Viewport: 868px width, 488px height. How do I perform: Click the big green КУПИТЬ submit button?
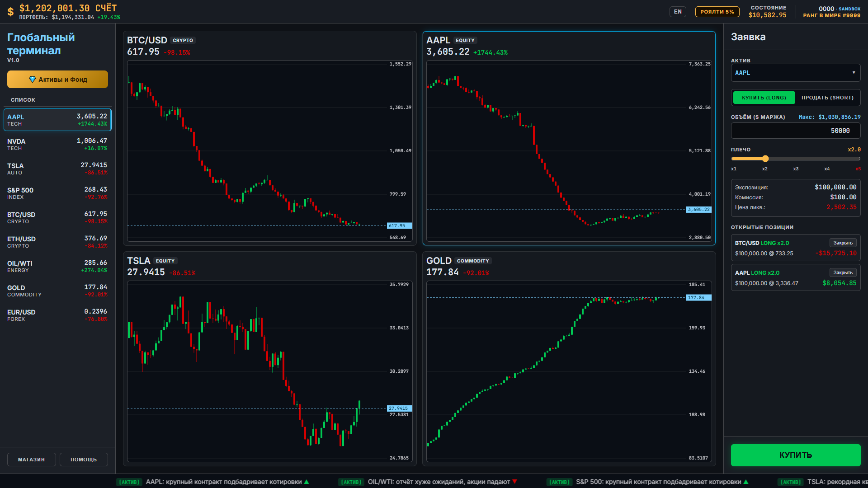coord(796,455)
